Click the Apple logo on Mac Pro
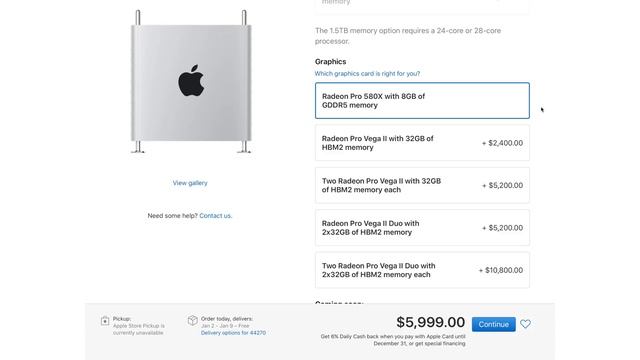 [191, 80]
